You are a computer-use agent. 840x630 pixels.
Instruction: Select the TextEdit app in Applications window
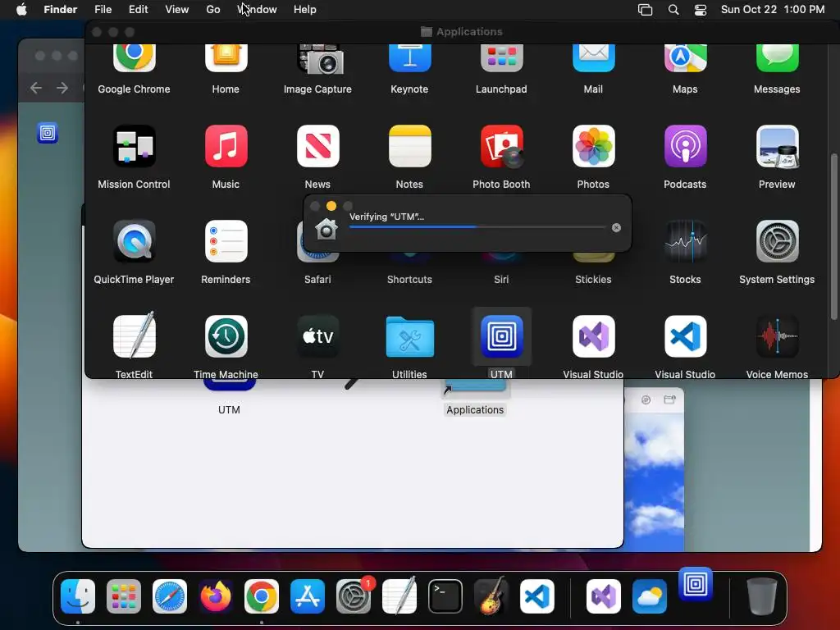(x=134, y=336)
